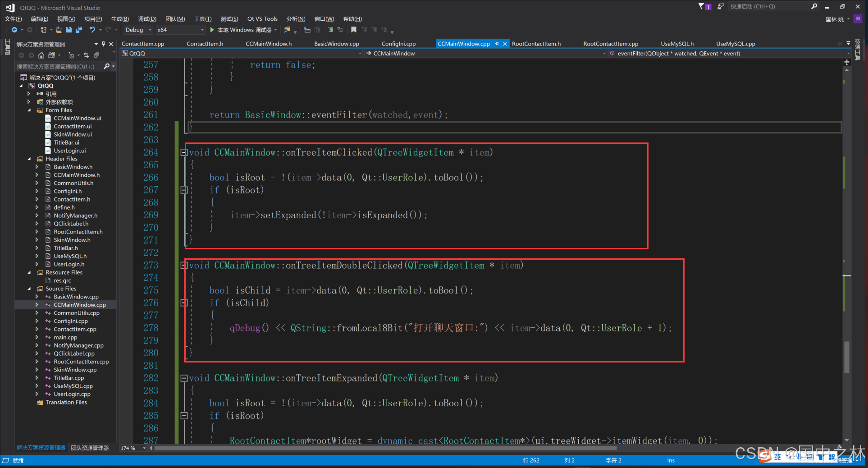Click the horizontal editor scrollbar thumb
The height and width of the screenshot is (468, 868).
385,448
